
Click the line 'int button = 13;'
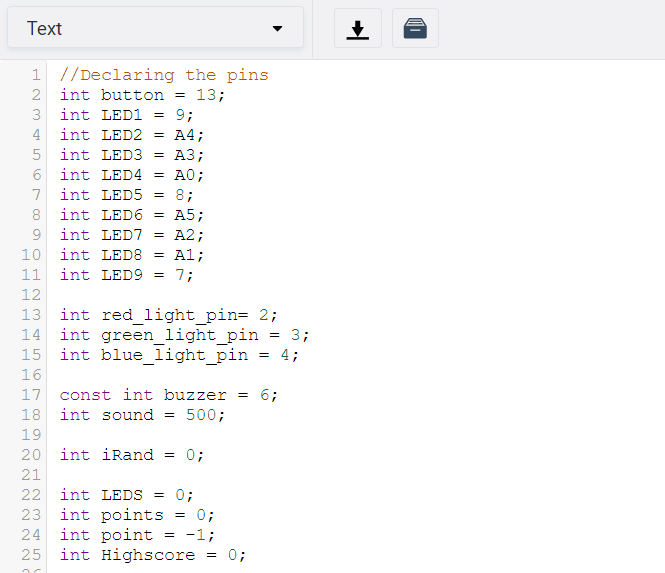(x=142, y=95)
